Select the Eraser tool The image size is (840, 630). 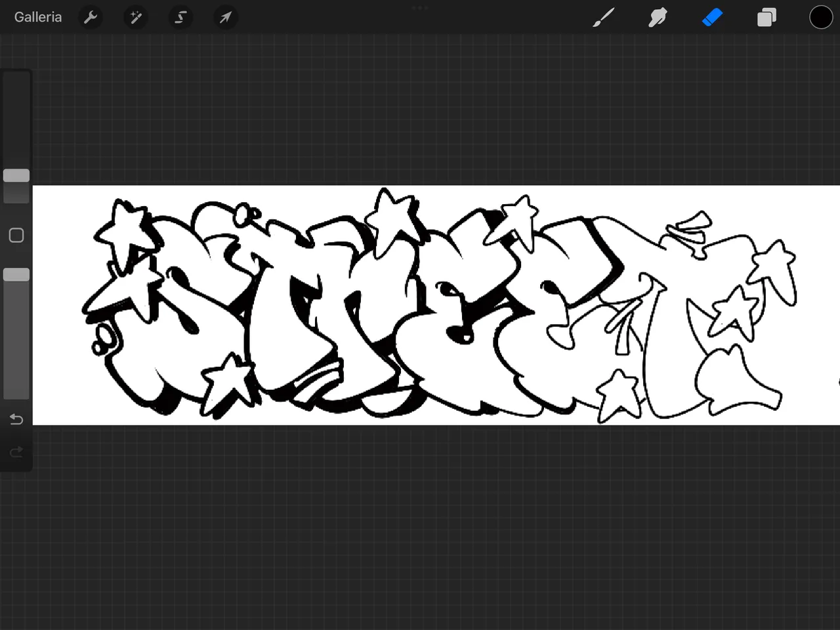point(712,17)
